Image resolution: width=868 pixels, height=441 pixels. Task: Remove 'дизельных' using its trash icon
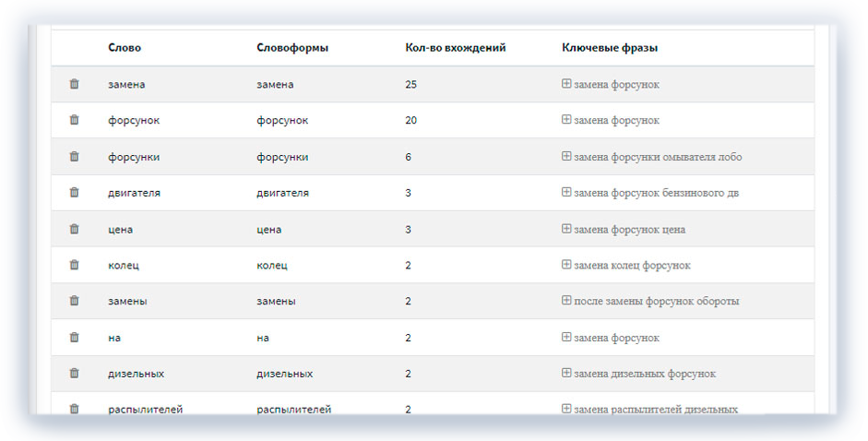(x=75, y=374)
